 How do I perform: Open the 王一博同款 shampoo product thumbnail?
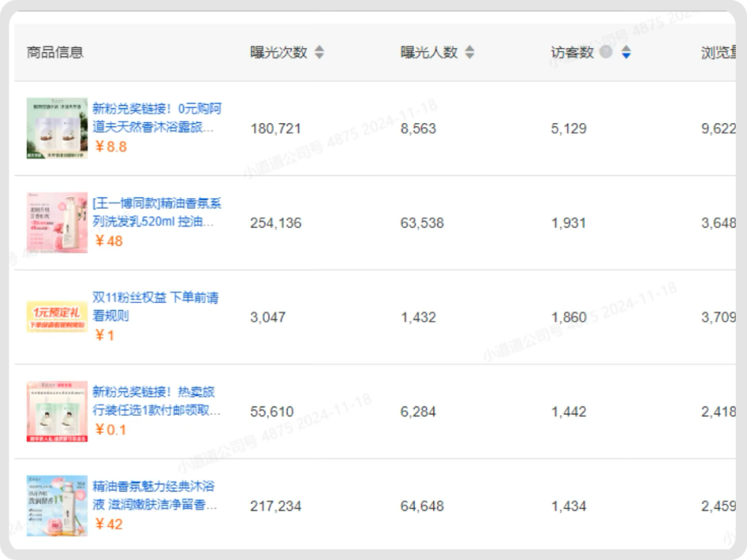tap(57, 223)
